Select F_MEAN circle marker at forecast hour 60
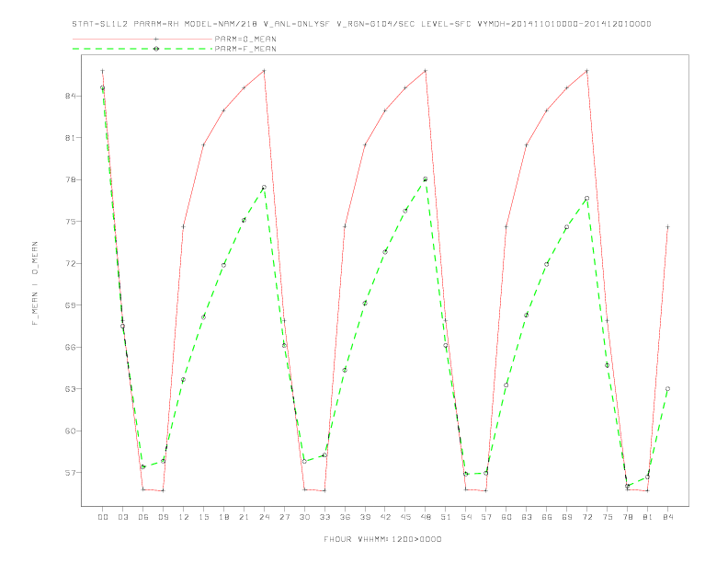The image size is (728, 563). point(506,385)
